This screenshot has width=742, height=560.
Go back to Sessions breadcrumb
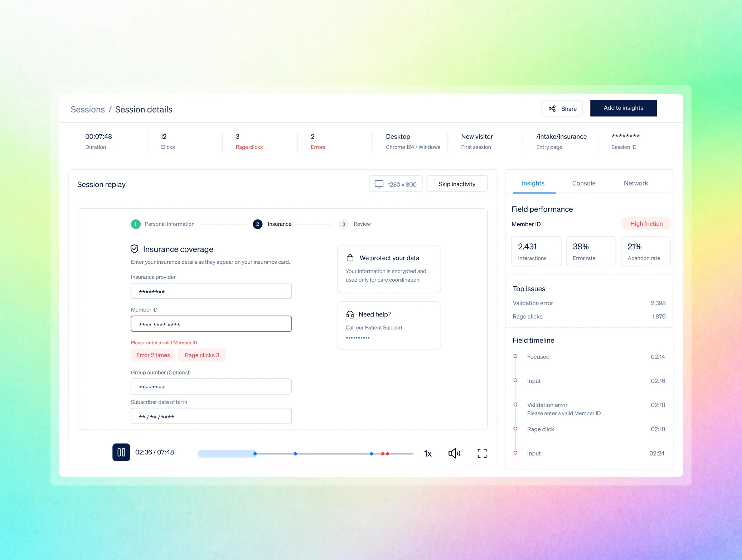[88, 109]
